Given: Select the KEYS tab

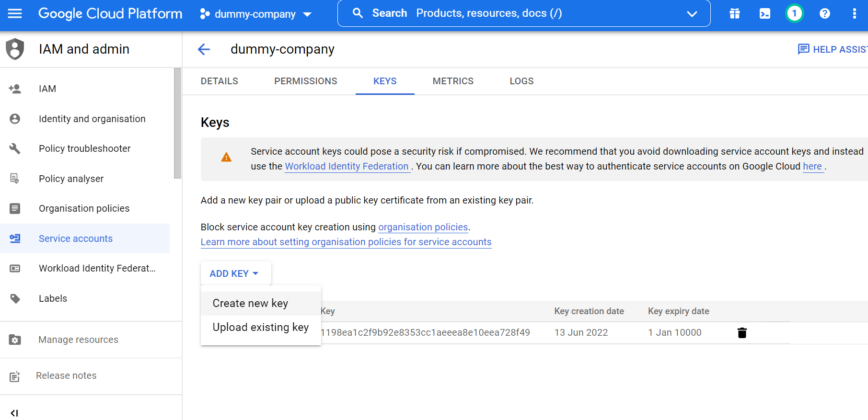Looking at the screenshot, I should point(385,81).
